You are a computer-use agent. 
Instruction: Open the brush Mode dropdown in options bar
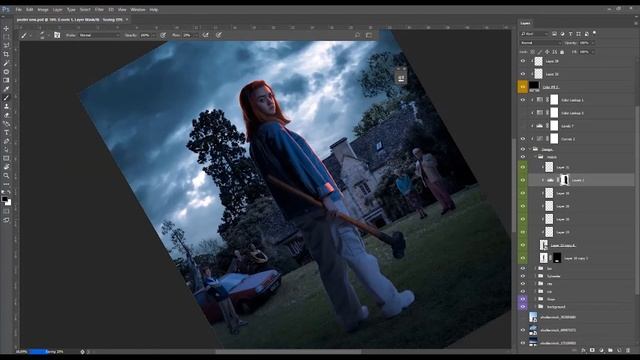point(100,36)
